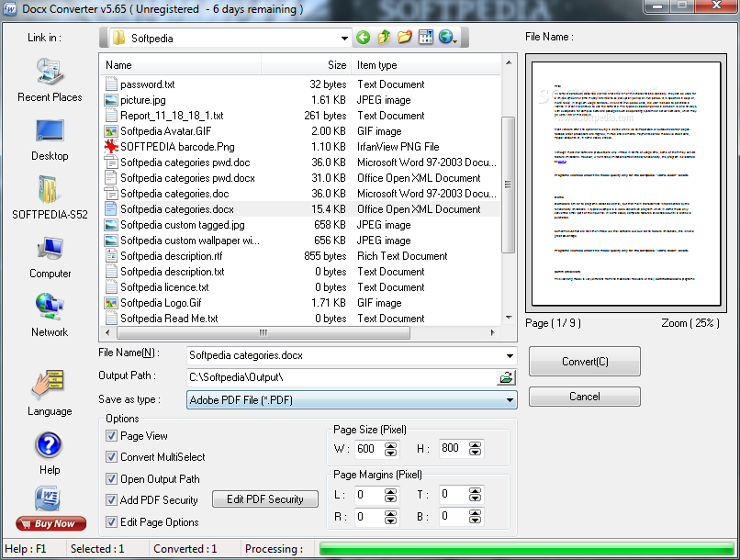Image resolution: width=740 pixels, height=560 pixels.
Task: Click the page width W value field
Action: tap(369, 449)
